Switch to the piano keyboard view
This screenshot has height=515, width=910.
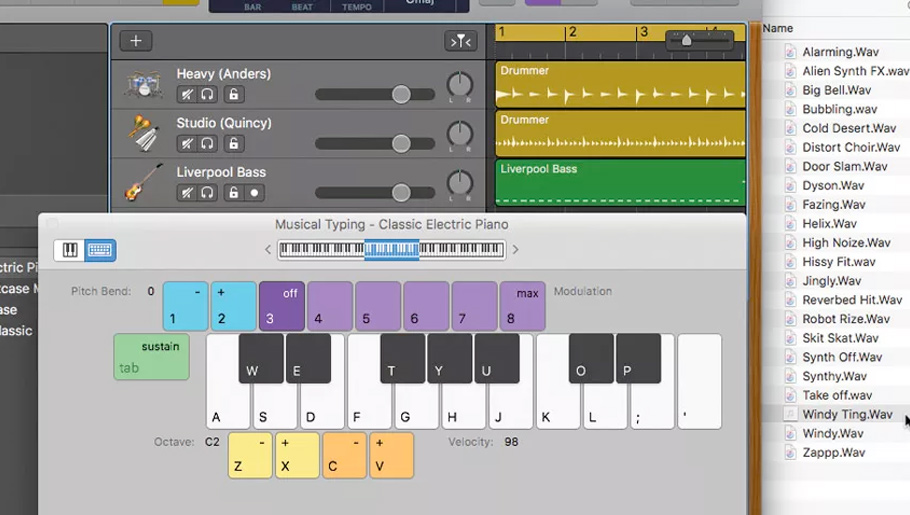click(70, 250)
